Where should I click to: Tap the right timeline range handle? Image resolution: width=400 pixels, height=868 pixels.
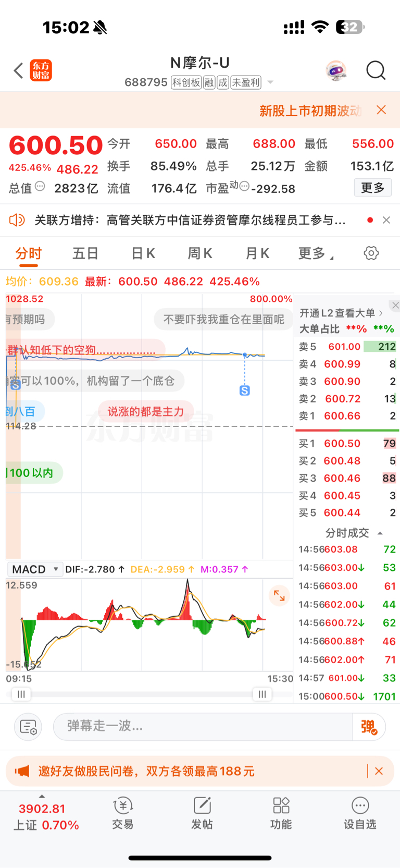click(262, 694)
